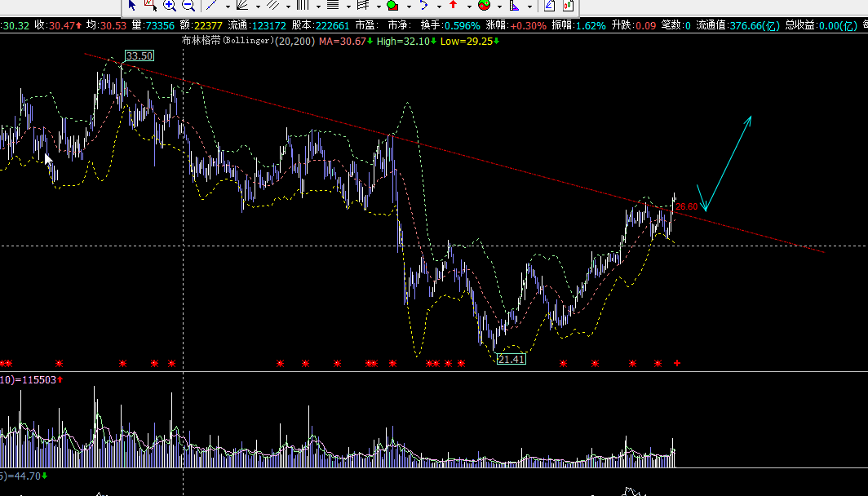
Task: Zoom in with the magnifier plus
Action: click(170, 6)
